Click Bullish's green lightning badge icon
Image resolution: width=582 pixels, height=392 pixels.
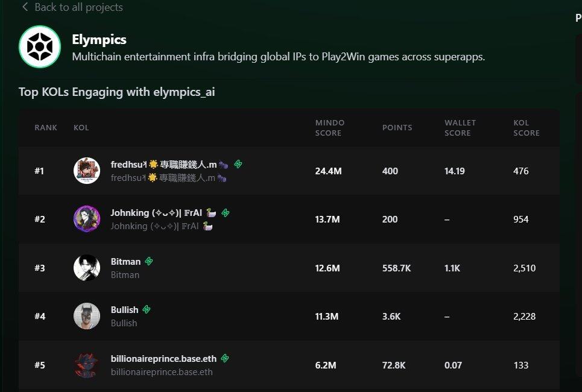pos(147,309)
